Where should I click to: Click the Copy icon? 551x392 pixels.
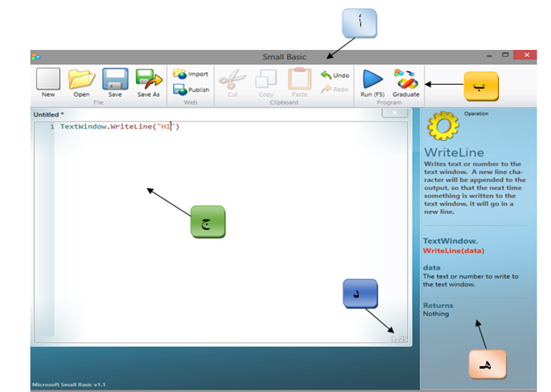pyautogui.click(x=265, y=79)
